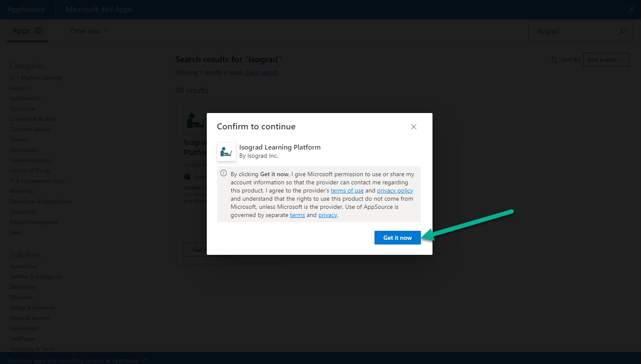
Task: Open the provider's privacy policy link
Action: [x=395, y=190]
